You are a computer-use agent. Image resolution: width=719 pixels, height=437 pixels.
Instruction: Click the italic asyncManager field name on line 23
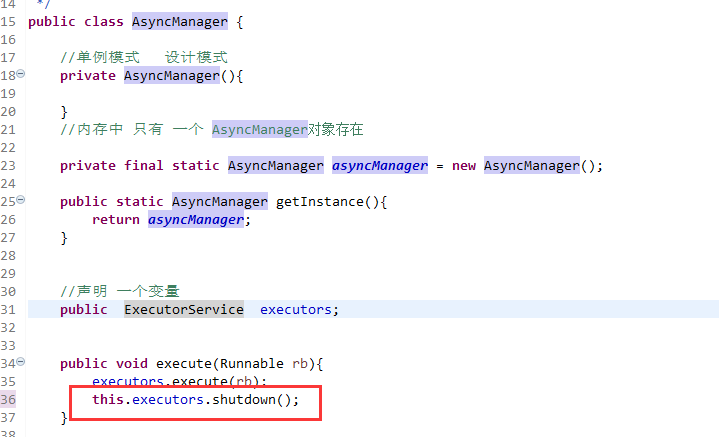380,166
